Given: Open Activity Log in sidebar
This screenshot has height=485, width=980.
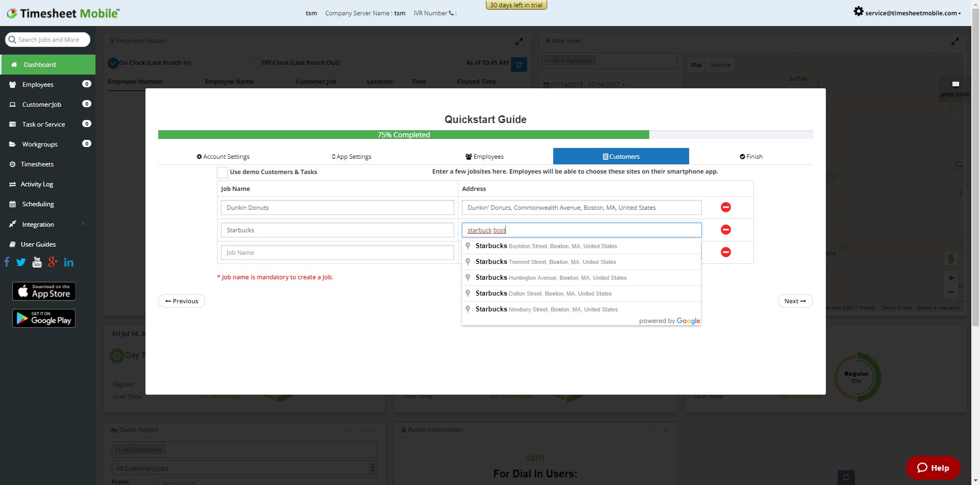Looking at the screenshot, I should 47,184.
